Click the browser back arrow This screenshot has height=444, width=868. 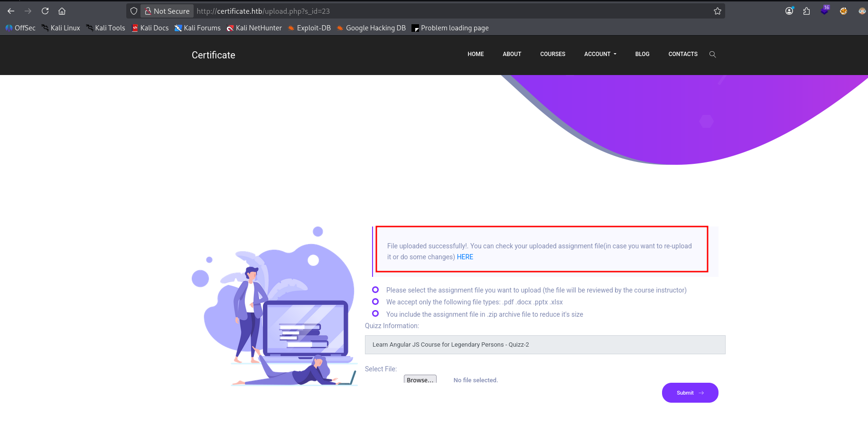(x=11, y=11)
